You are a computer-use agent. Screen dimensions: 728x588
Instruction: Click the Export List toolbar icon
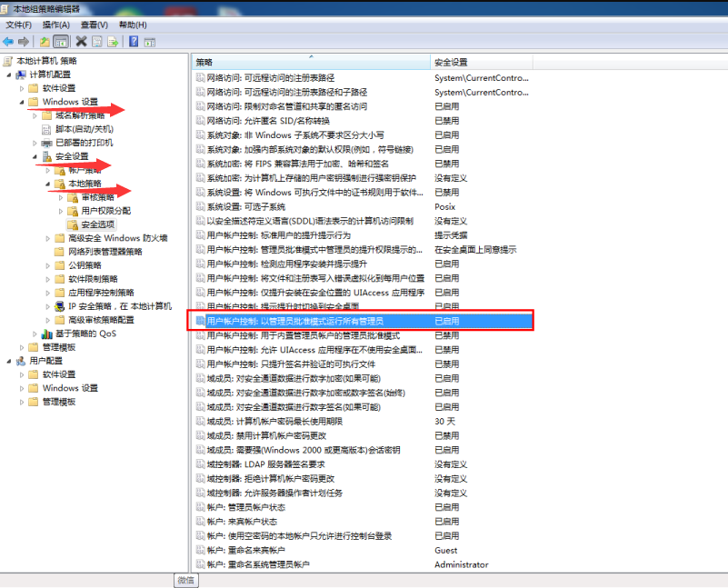pyautogui.click(x=112, y=42)
